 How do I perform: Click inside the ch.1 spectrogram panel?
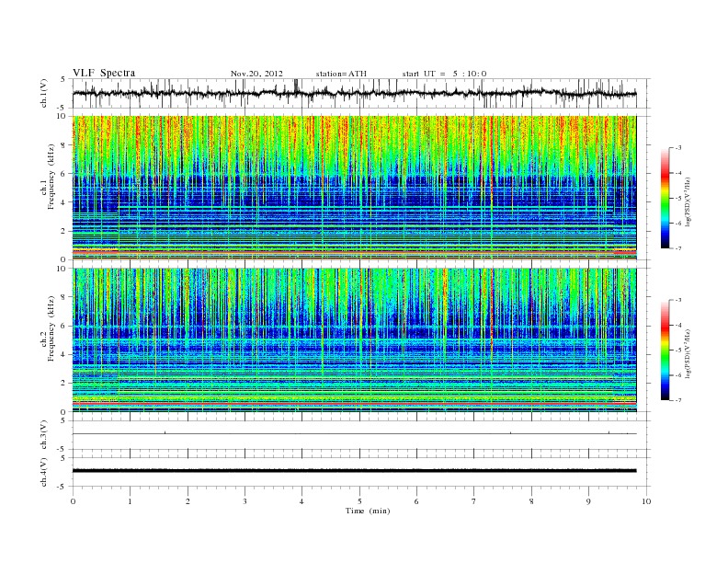pyautogui.click(x=354, y=188)
